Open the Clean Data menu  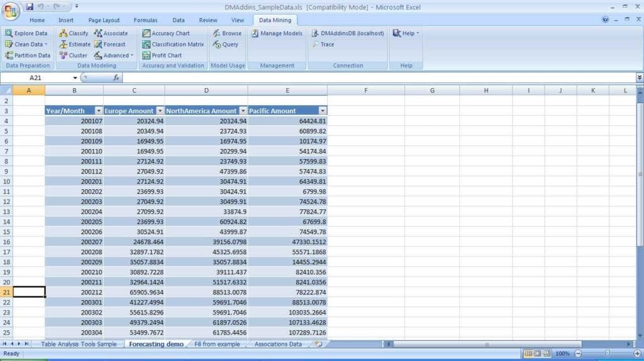click(26, 45)
